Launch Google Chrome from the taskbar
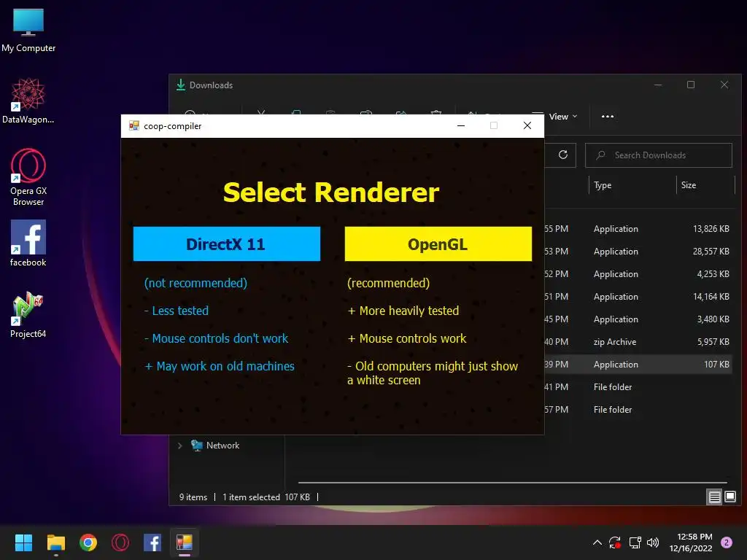 (x=88, y=542)
